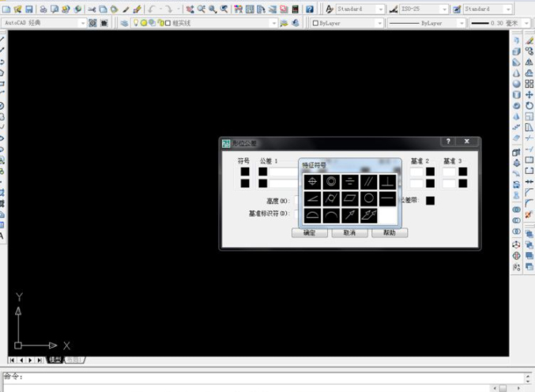The height and width of the screenshot is (392, 535).
Task: Select the flatness parallelogram symbol
Action: [x=350, y=198]
